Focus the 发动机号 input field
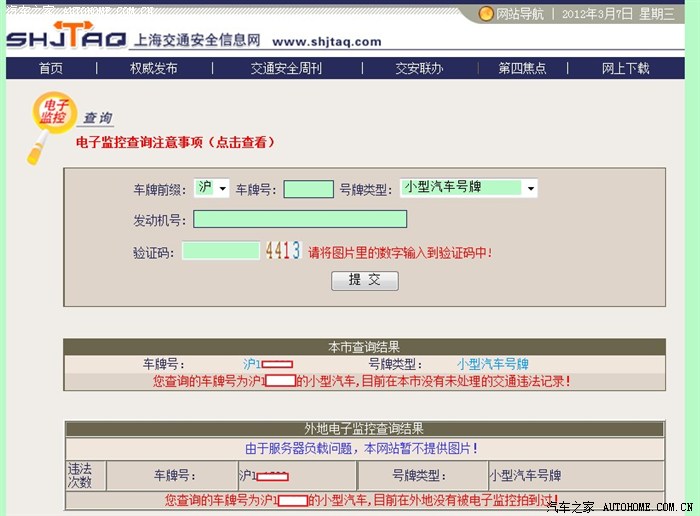700x516 pixels. click(x=300, y=219)
